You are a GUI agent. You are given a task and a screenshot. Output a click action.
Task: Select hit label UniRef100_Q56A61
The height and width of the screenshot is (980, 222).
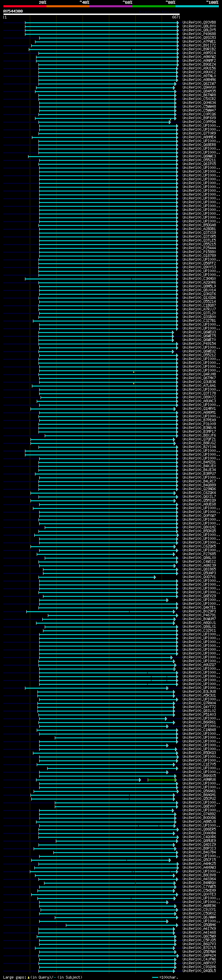coord(199,791)
